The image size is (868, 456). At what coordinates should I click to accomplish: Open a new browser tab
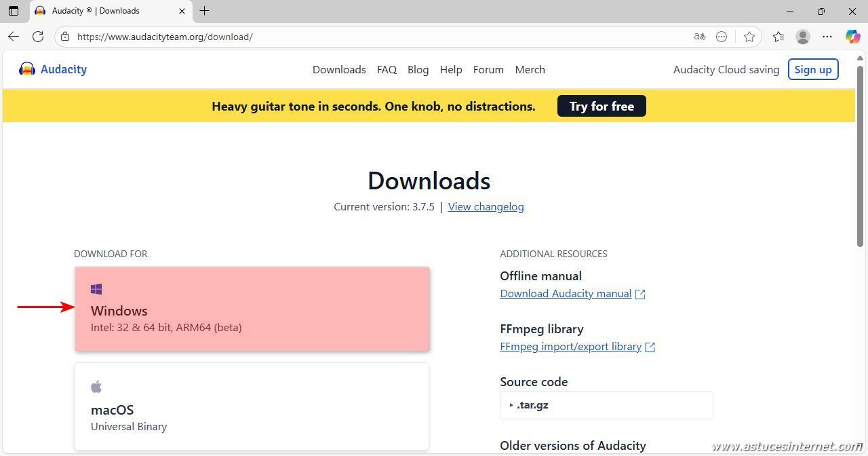coord(204,11)
